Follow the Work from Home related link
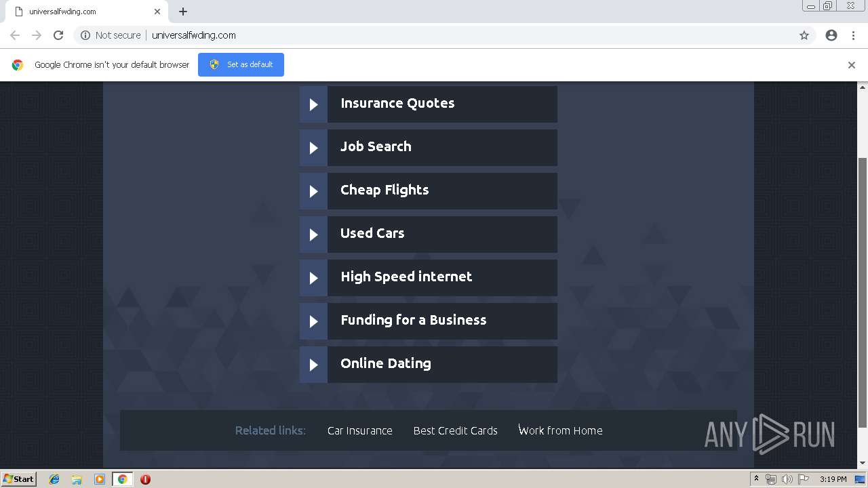This screenshot has height=488, width=868. 561,430
